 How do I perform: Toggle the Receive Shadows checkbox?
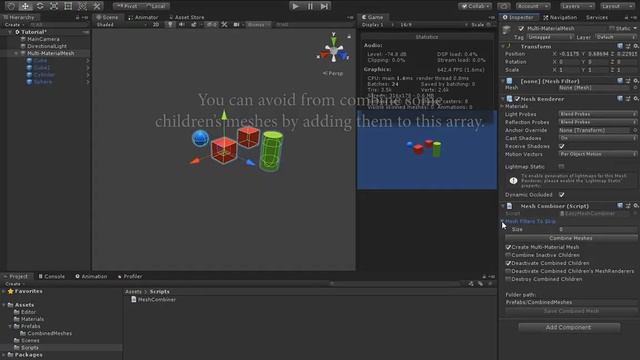coord(562,146)
